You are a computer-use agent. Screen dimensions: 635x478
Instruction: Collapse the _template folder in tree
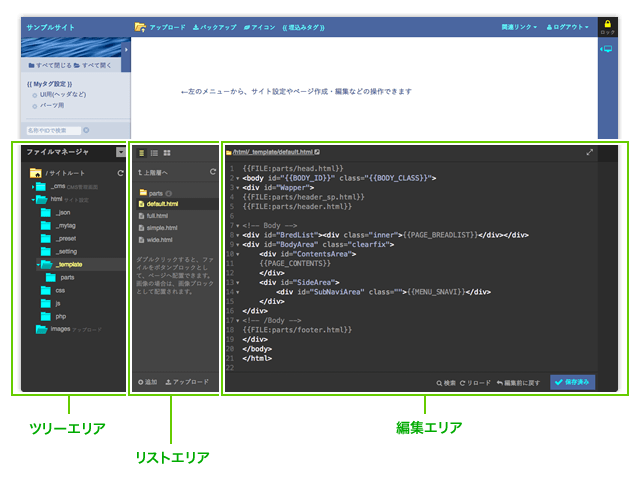pyautogui.click(x=39, y=264)
